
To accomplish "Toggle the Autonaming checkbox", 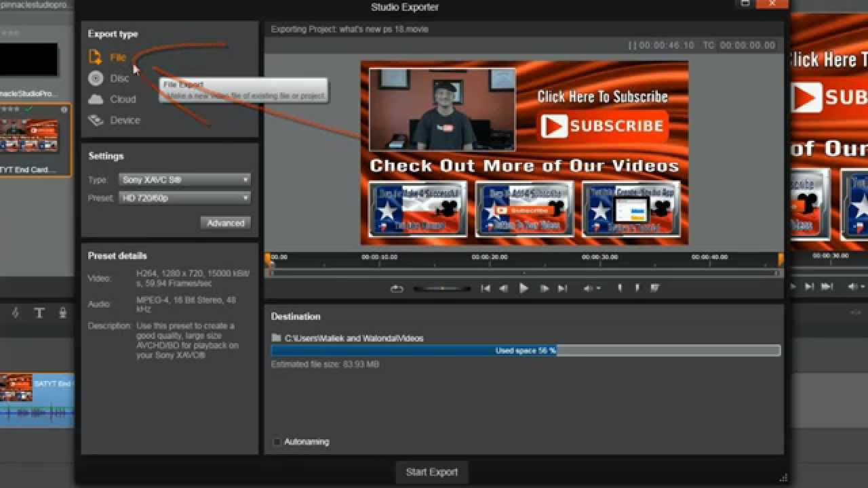I will pyautogui.click(x=277, y=442).
